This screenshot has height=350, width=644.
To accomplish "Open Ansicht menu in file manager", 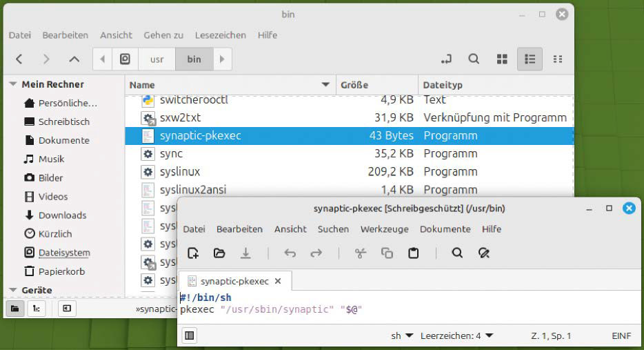I will (x=117, y=35).
